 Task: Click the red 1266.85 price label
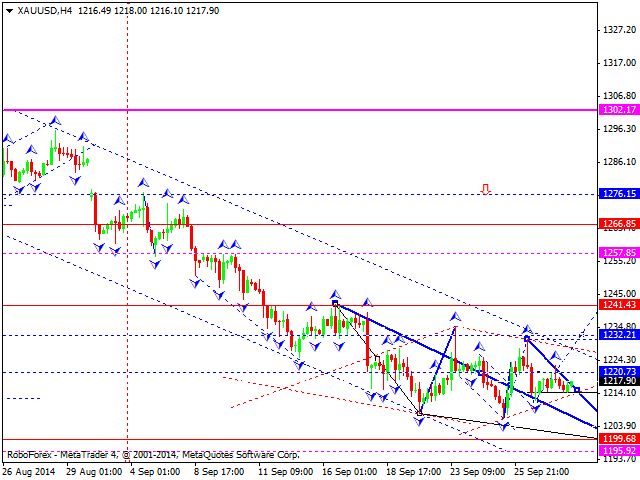(x=619, y=224)
